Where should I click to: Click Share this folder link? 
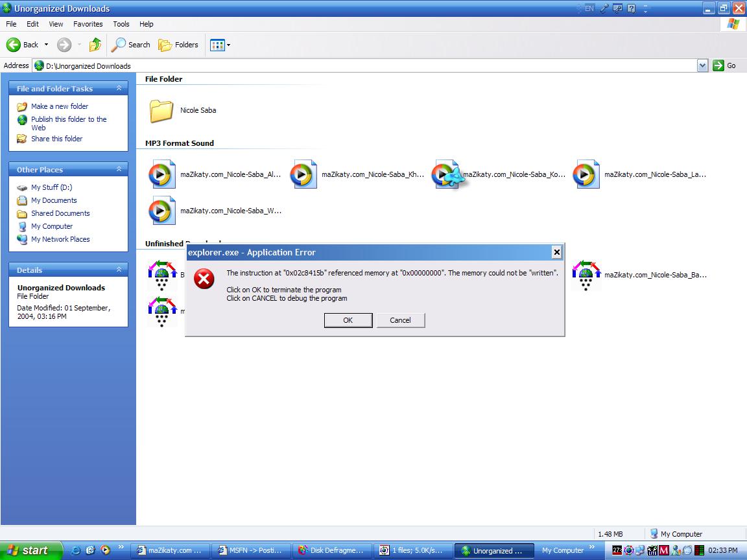(56, 139)
